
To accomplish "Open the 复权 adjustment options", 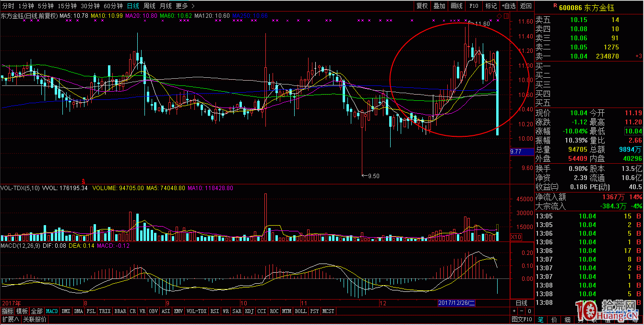I will tap(422, 6).
